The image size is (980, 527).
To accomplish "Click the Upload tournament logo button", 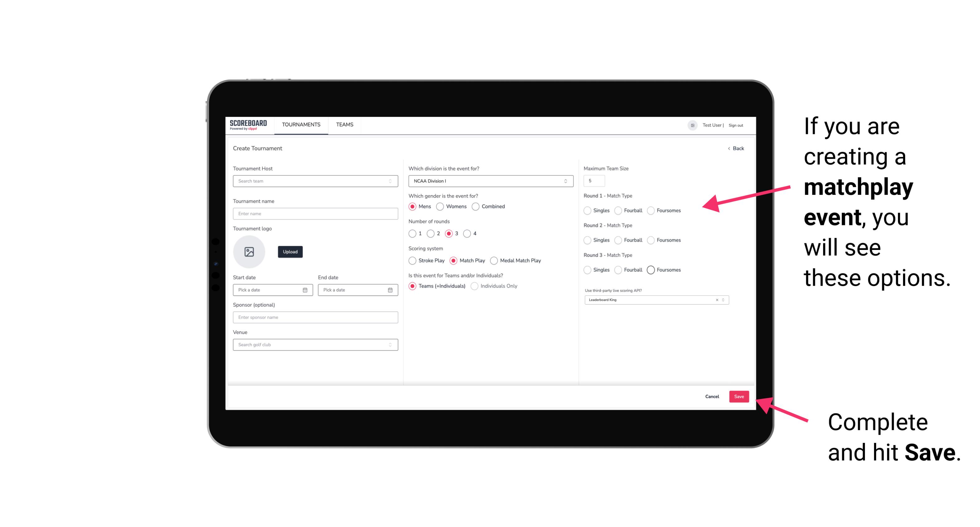I will coord(290,252).
